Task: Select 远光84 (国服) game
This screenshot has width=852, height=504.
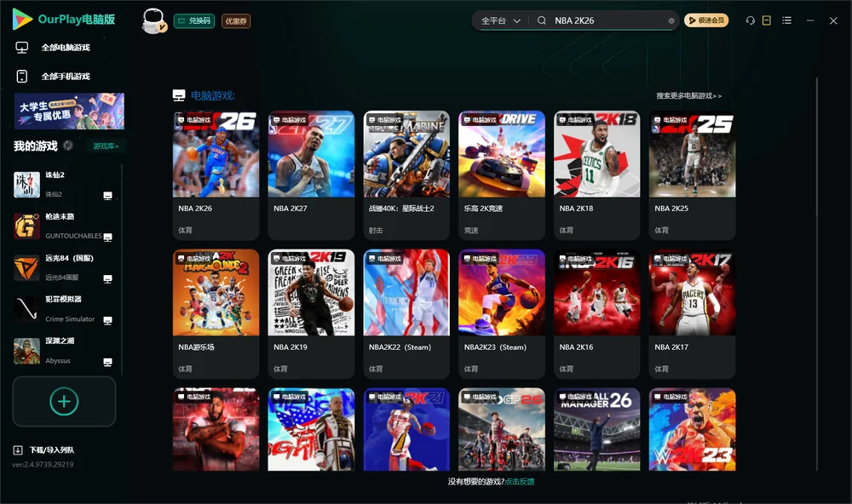Action: pyautogui.click(x=66, y=267)
